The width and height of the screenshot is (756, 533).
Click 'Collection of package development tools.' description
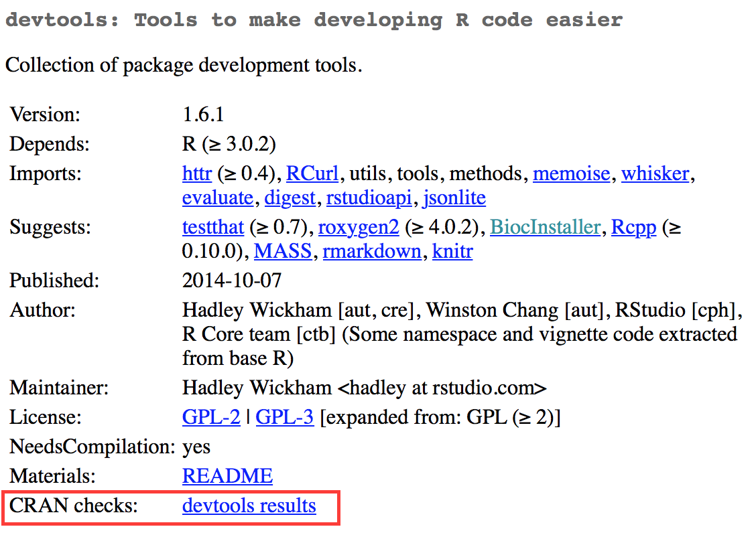tap(184, 65)
